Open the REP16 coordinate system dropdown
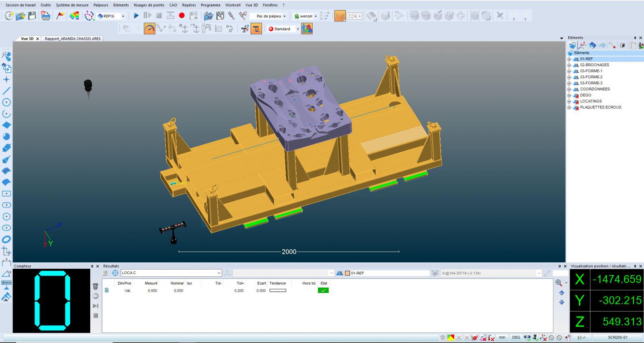The height and width of the screenshot is (343, 644). pos(123,16)
